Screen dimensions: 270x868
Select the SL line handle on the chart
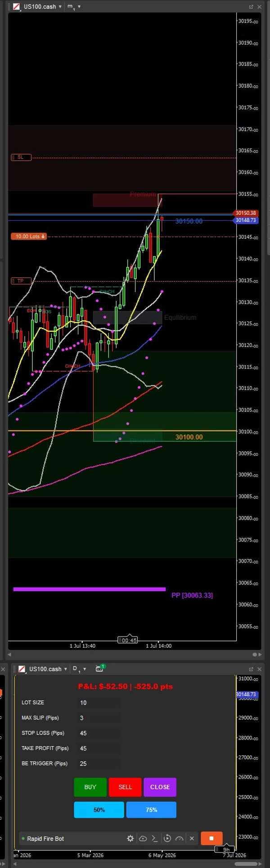click(x=21, y=157)
